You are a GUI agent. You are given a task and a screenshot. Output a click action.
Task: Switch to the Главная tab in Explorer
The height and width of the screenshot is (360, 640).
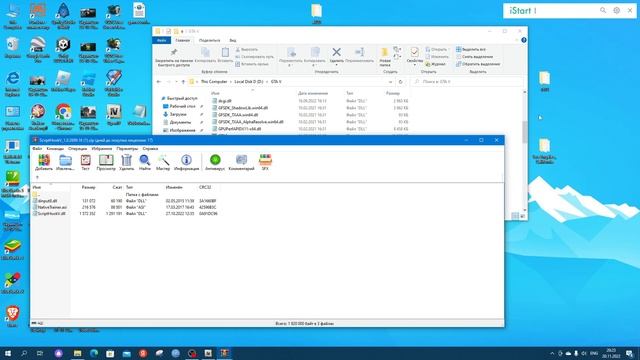tap(182, 40)
